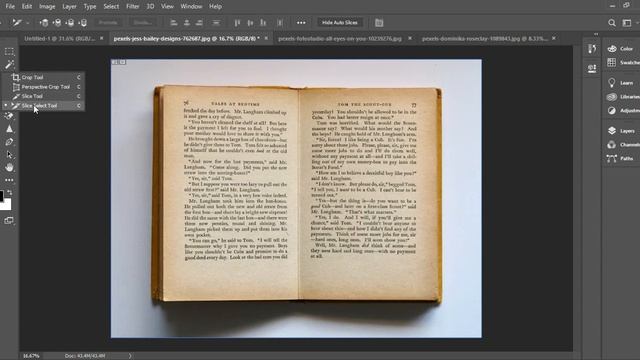Open the slice options dialog icon
Viewport: 640px width, 360px height.
379,22
